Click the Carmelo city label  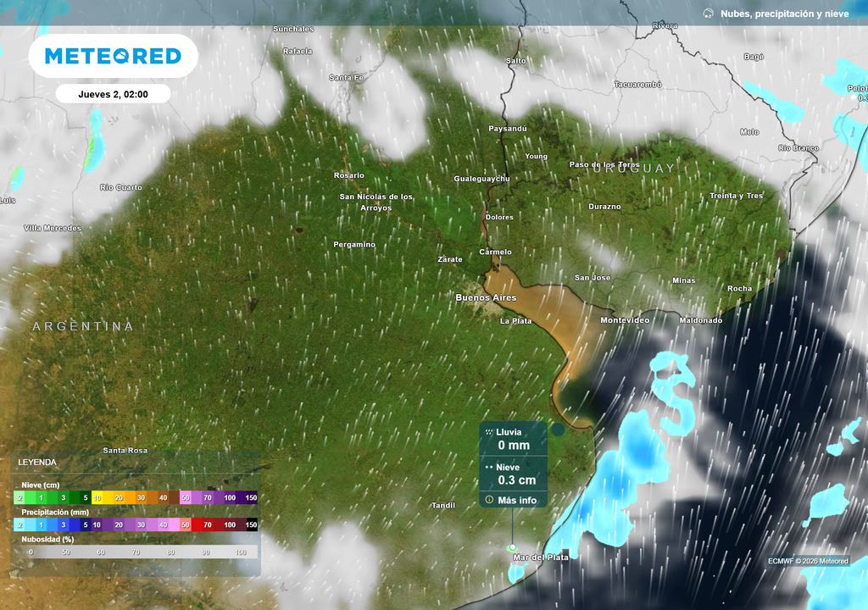click(x=495, y=252)
